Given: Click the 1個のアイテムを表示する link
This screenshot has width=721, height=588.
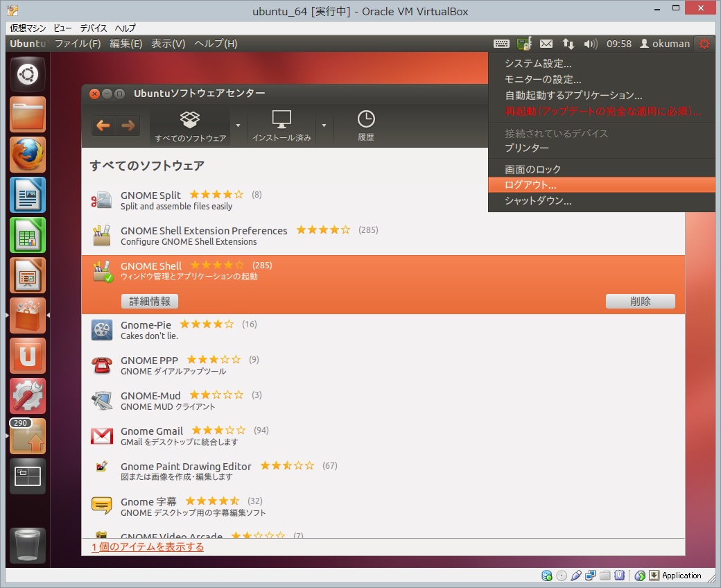Looking at the screenshot, I should coord(148,546).
